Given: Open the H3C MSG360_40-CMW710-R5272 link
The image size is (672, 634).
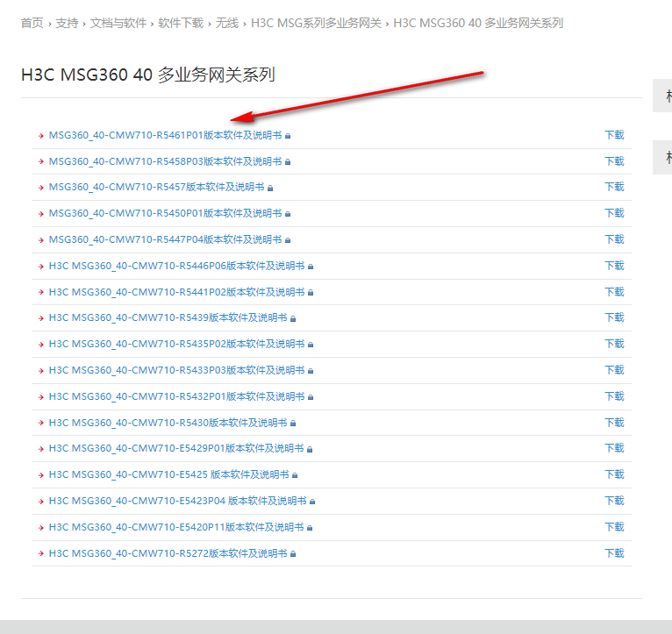Looking at the screenshot, I should (x=168, y=553).
